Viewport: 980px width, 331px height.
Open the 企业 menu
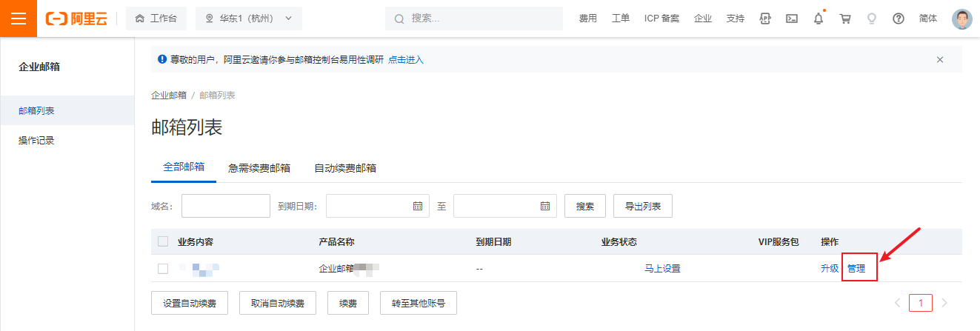pyautogui.click(x=703, y=19)
